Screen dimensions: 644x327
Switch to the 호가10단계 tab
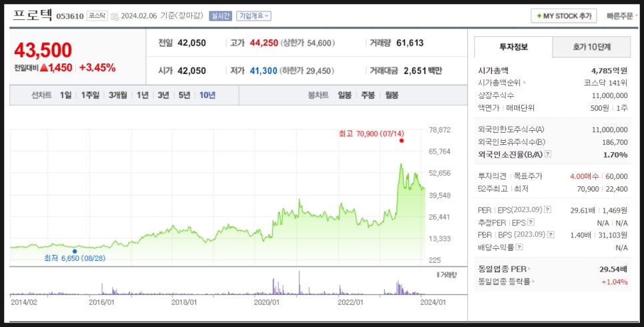click(591, 47)
